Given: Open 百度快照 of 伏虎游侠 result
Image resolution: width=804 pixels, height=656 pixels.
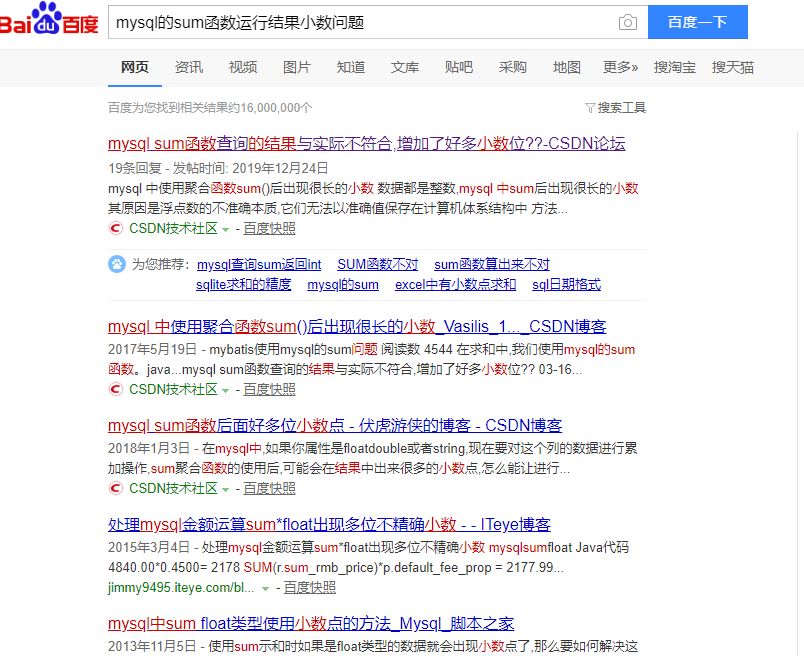Looking at the screenshot, I should pos(269,488).
